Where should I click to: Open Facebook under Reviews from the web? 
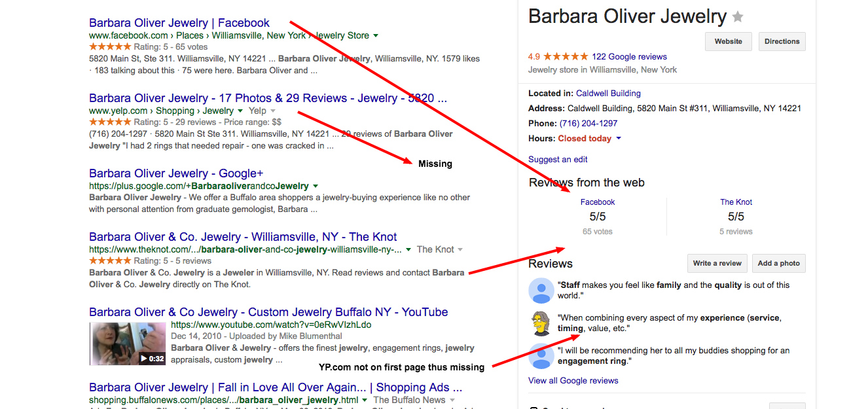click(x=598, y=202)
